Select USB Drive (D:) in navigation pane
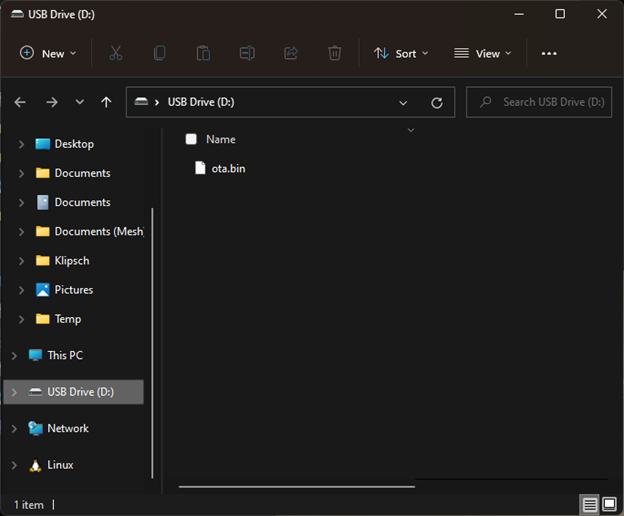Viewport: 624px width, 516px height. (73, 392)
